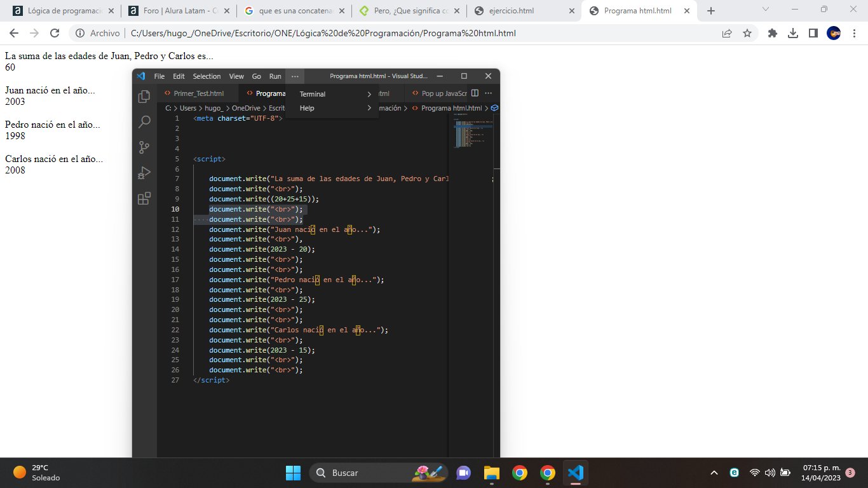Open the Go menu

(x=257, y=76)
